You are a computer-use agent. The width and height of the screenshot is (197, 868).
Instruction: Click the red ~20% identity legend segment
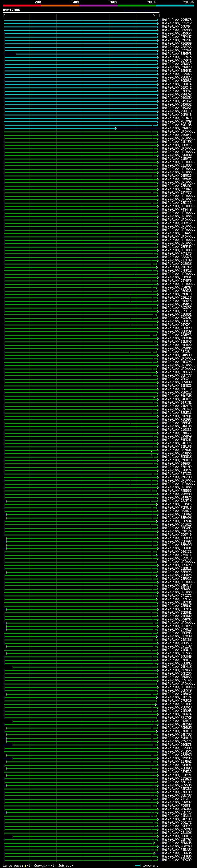point(22,6)
